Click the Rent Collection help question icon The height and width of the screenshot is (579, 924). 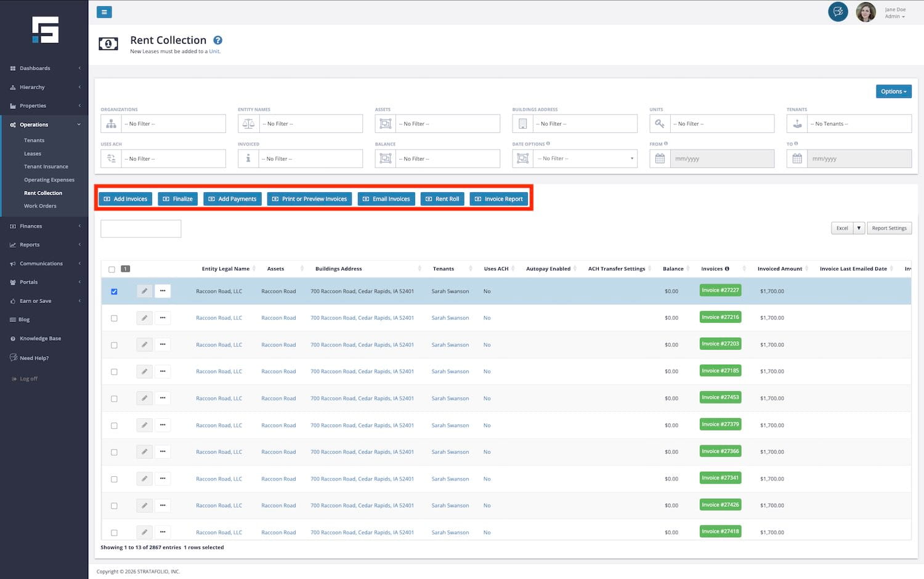point(217,41)
